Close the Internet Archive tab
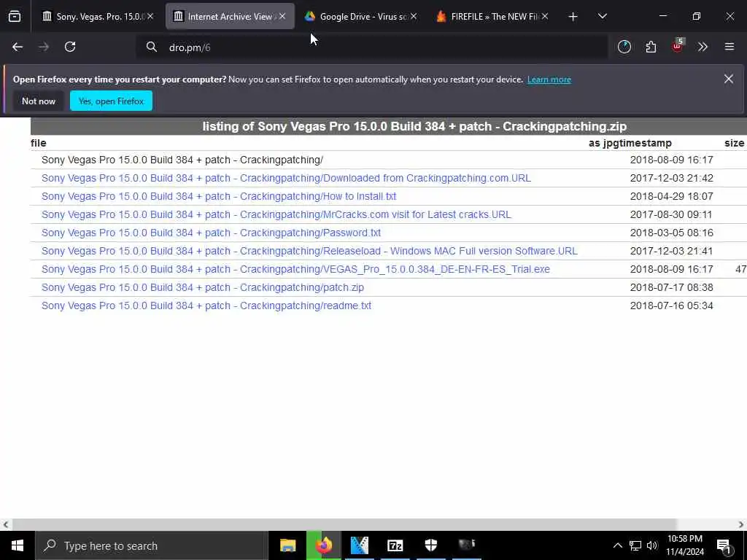The height and width of the screenshot is (560, 747). click(282, 17)
